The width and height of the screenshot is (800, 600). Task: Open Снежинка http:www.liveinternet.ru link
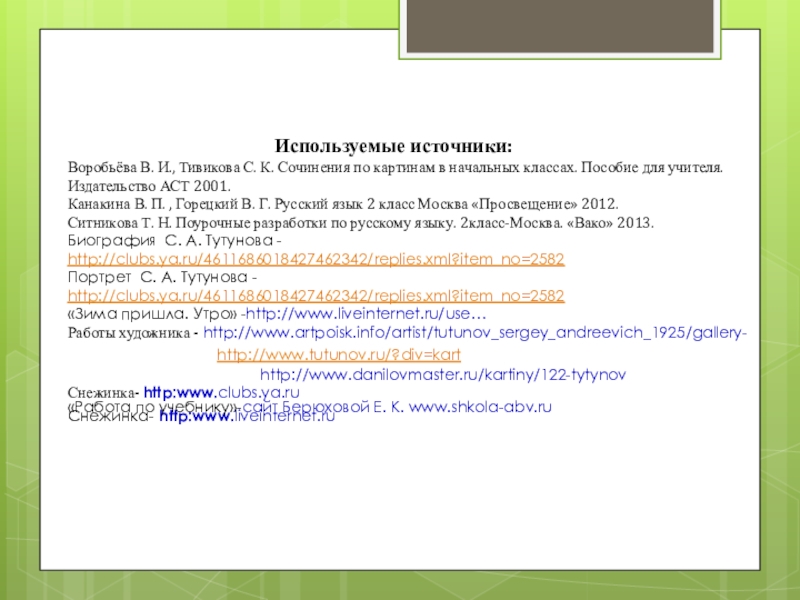(x=247, y=416)
